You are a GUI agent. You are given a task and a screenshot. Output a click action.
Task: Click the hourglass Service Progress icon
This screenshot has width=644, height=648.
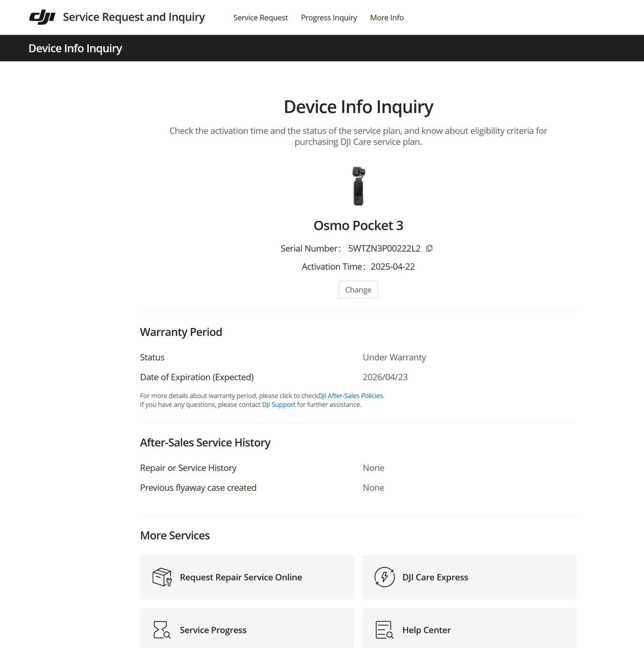point(162,630)
